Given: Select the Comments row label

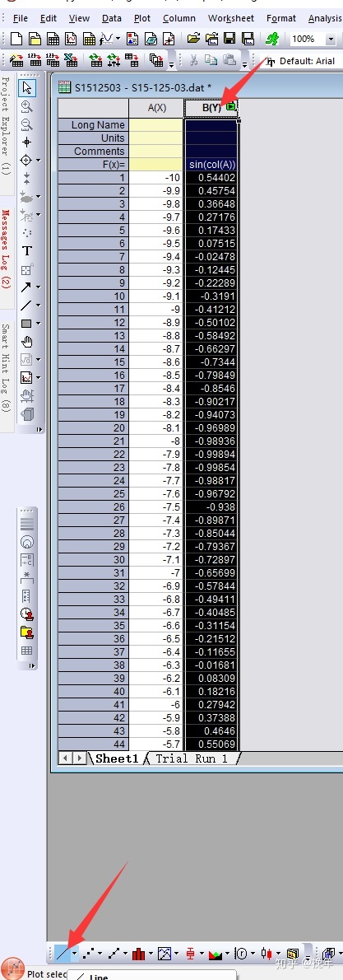Looking at the screenshot, I should click(94, 151).
